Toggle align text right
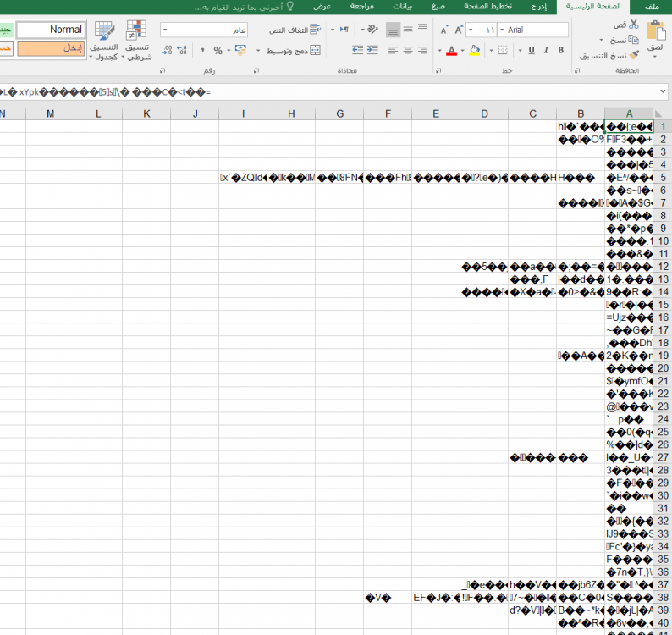Screen dimensions: 672x635 422,50
